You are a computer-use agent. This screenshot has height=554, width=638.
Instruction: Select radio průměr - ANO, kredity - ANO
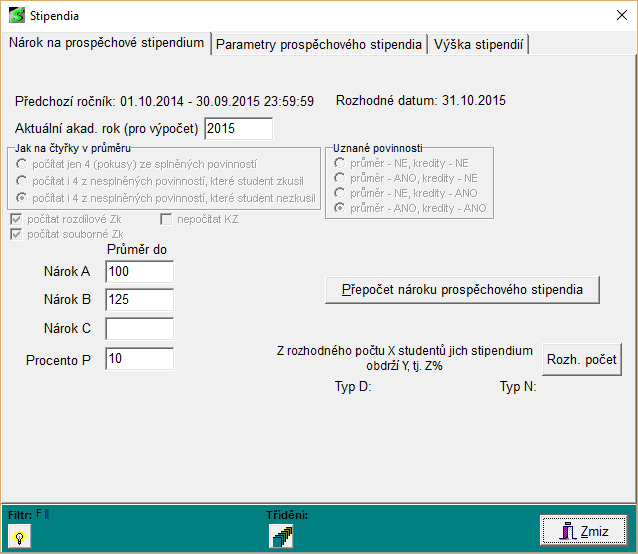(x=342, y=208)
